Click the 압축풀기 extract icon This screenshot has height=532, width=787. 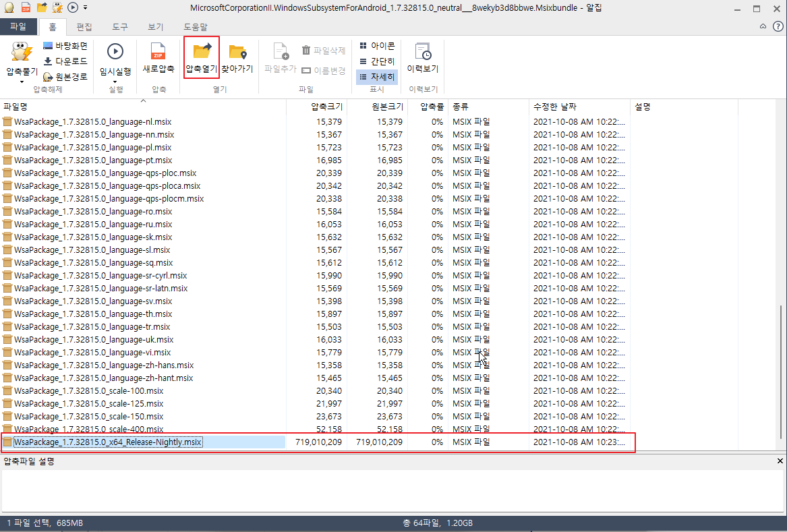(x=22, y=52)
